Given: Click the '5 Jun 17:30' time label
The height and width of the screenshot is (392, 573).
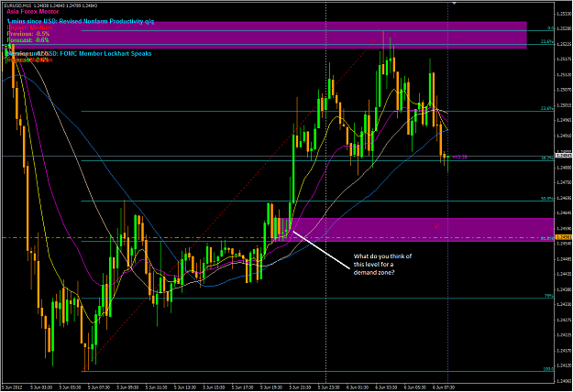Looking at the screenshot, I should pyautogui.click(x=242, y=387).
